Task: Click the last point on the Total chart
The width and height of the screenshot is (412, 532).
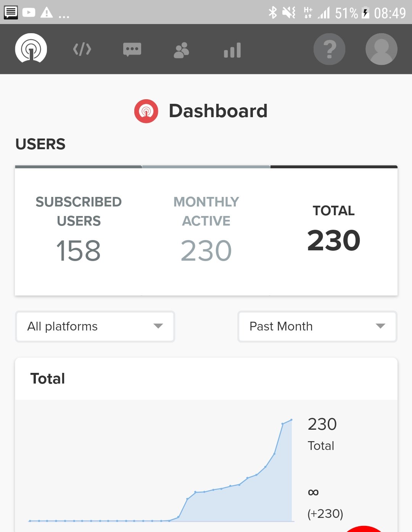Action: pos(291,420)
